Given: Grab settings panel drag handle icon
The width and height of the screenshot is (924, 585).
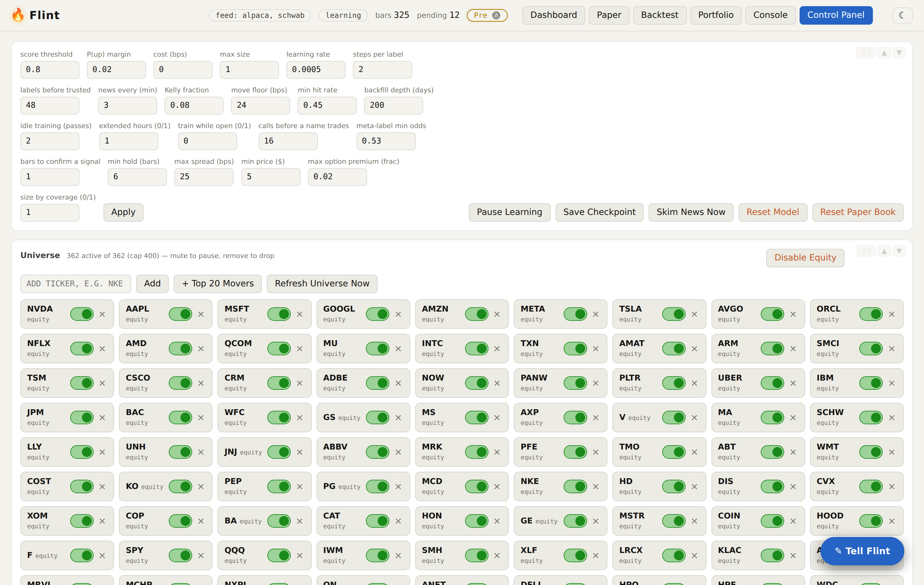Looking at the screenshot, I should click(866, 53).
